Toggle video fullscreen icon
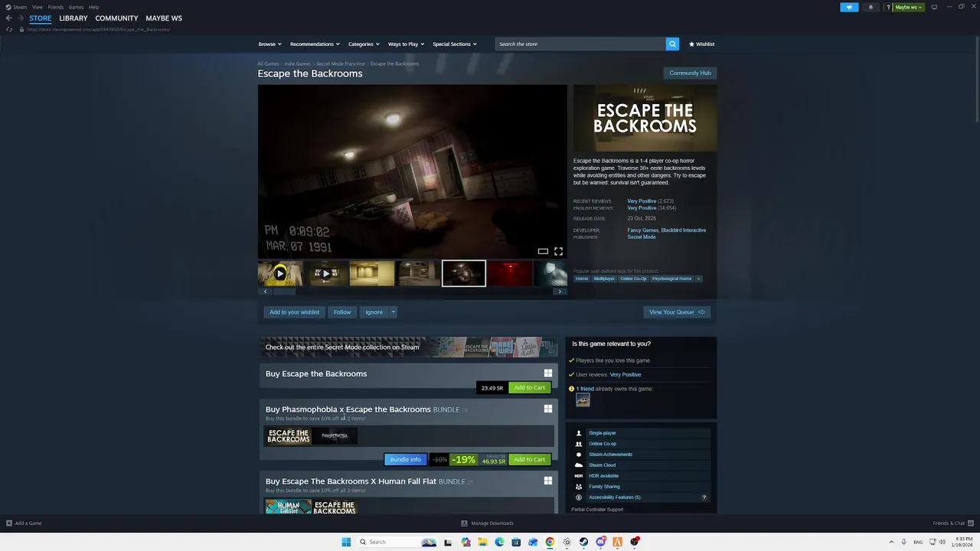This screenshot has width=980, height=551. coord(558,251)
